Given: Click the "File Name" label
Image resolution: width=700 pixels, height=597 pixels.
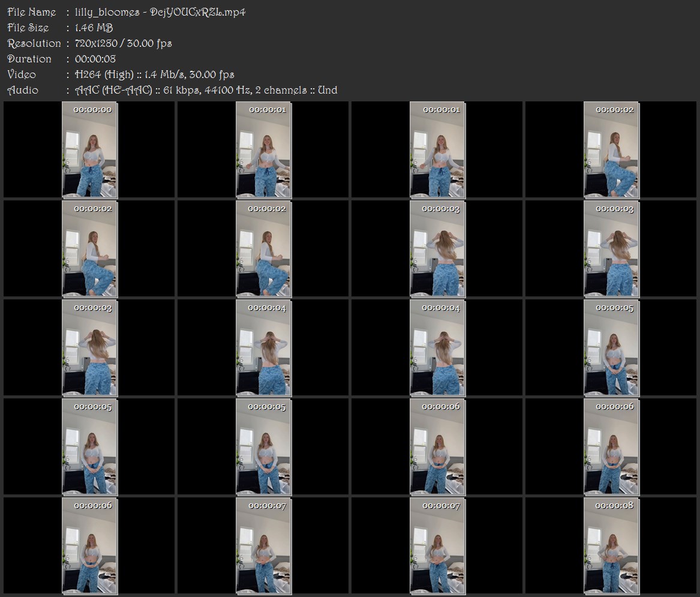Looking at the screenshot, I should pyautogui.click(x=32, y=12).
